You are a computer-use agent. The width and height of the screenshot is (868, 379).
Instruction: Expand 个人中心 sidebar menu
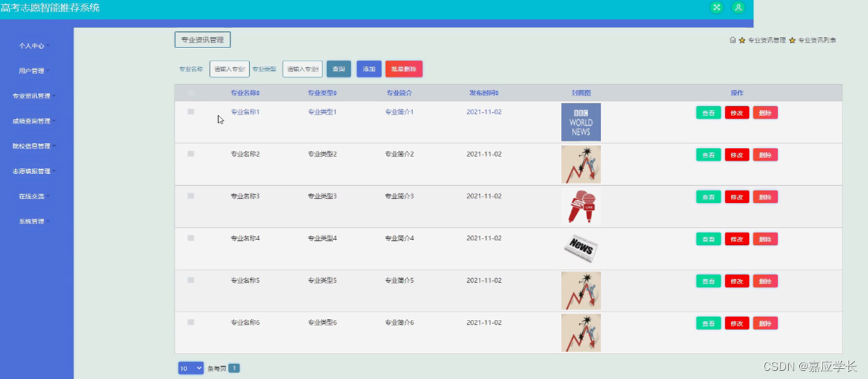point(34,46)
